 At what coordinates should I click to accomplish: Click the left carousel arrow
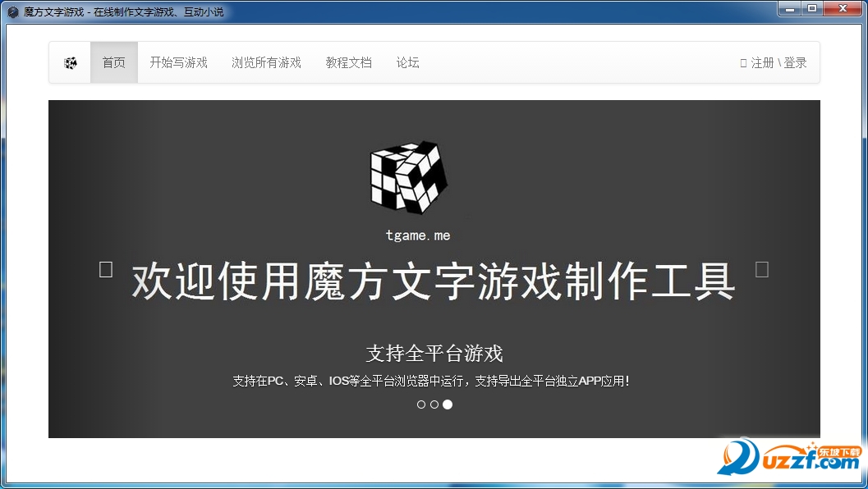[x=105, y=268]
